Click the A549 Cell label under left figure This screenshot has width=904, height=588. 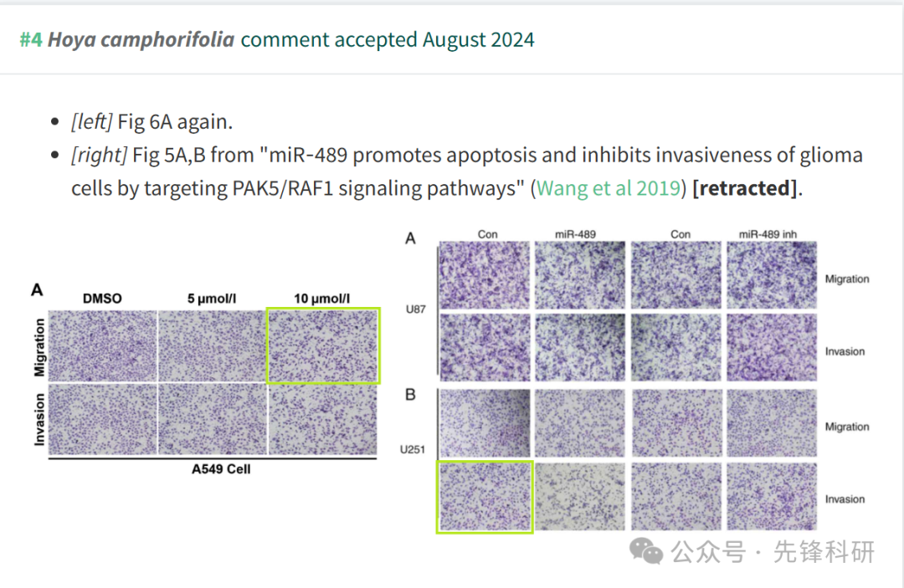pos(221,469)
